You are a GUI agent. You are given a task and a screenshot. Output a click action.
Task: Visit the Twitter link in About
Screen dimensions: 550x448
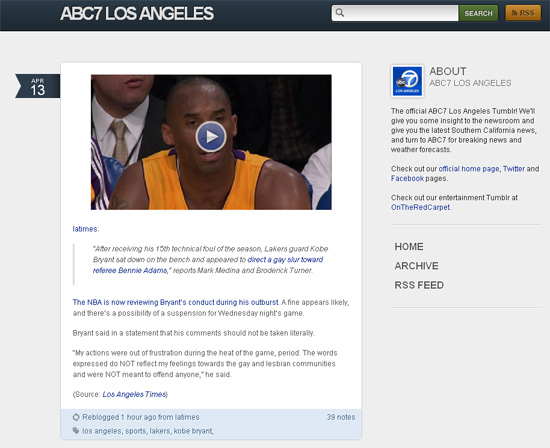(x=514, y=169)
